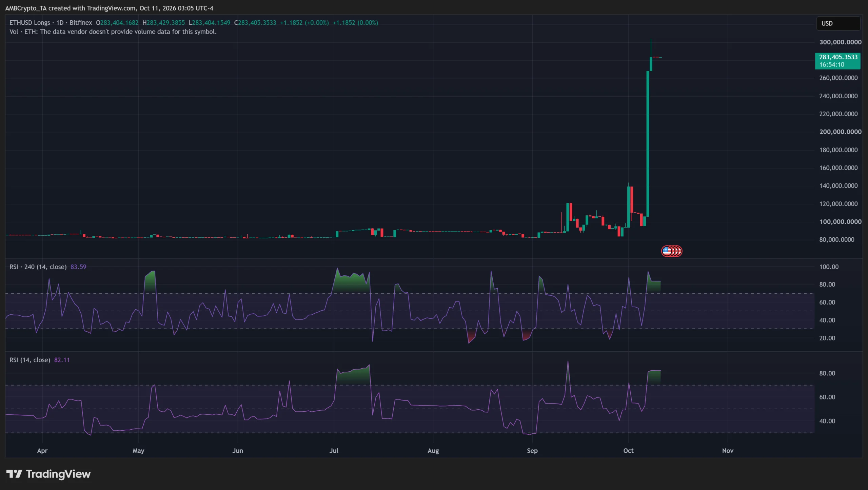868x490 pixels.
Task: Click the RSI 240 (14, close) indicator label
Action: coord(38,267)
